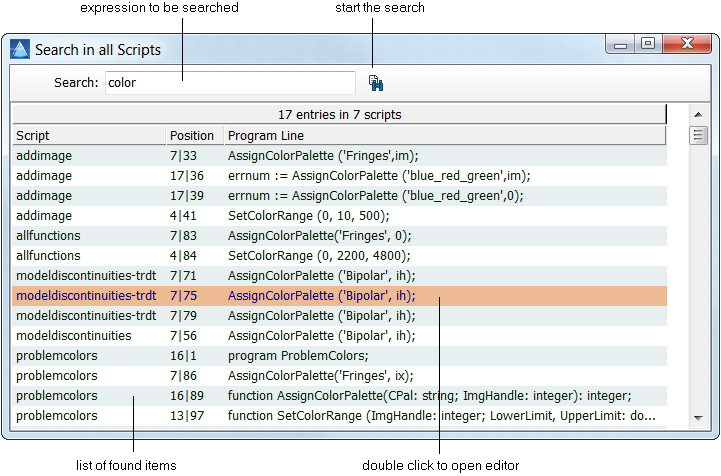The image size is (721, 476).
Task: Select modeldiscontinuities row at position 7|56
Action: click(x=339, y=336)
